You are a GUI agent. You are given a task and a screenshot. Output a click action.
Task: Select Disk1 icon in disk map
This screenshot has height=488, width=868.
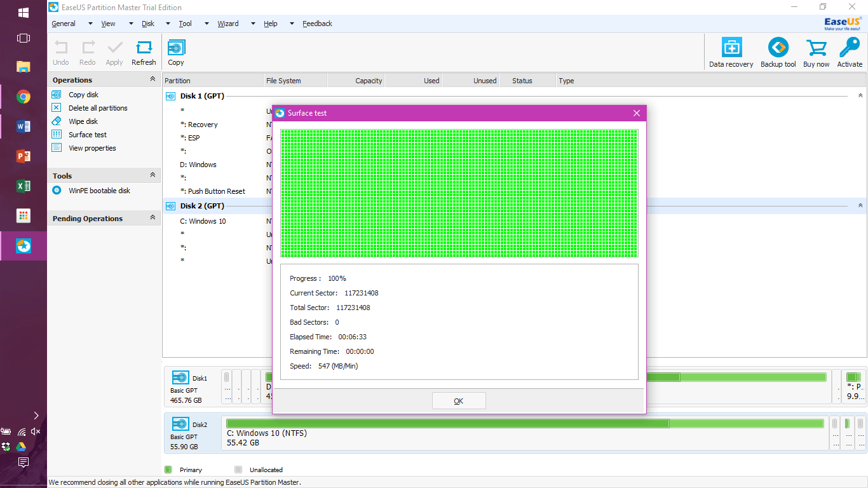(180, 377)
